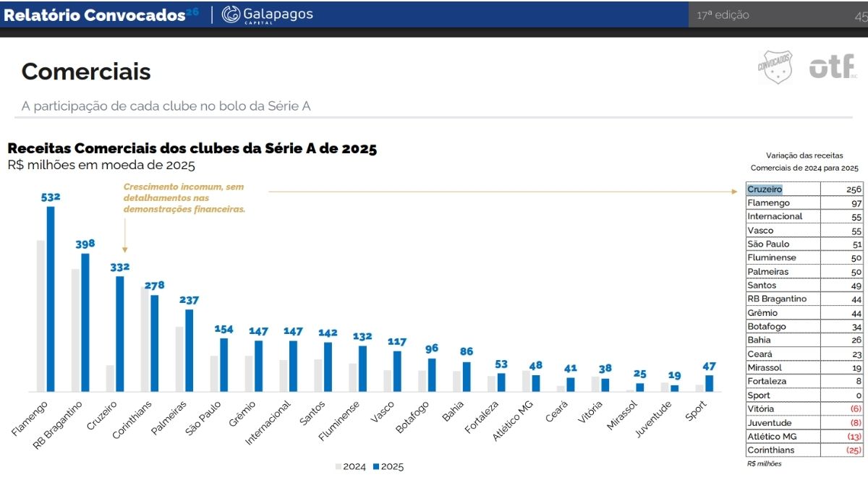Click the red (8) value in table

(x=856, y=423)
